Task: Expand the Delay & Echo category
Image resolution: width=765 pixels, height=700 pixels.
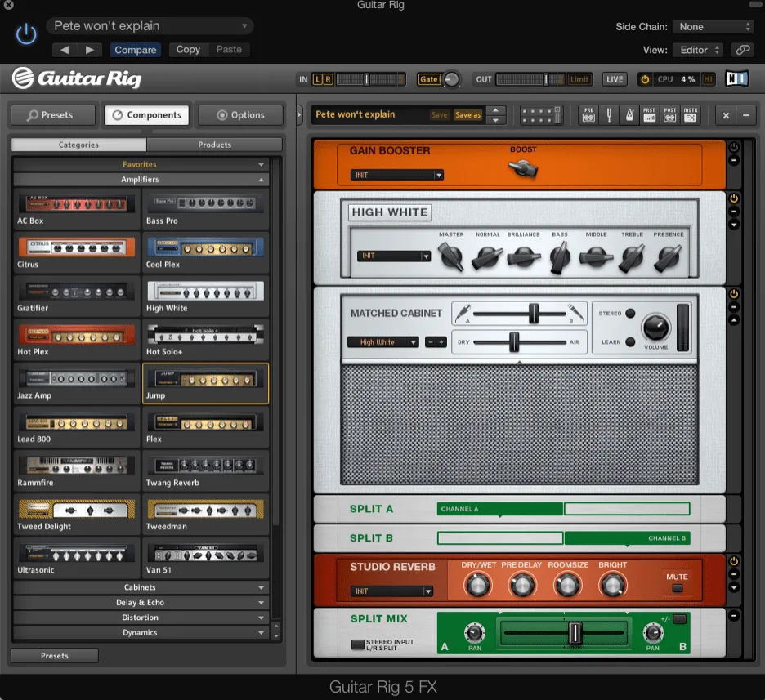Action: pyautogui.click(x=141, y=603)
